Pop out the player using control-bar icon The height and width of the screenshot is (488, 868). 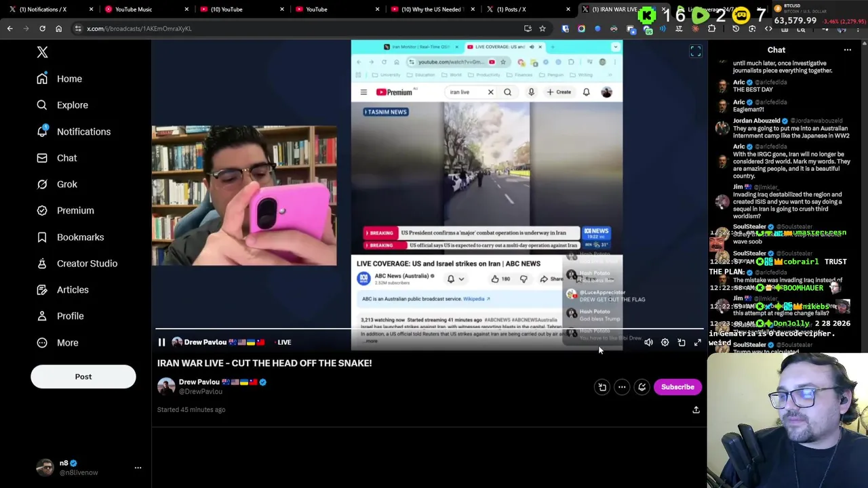(682, 342)
